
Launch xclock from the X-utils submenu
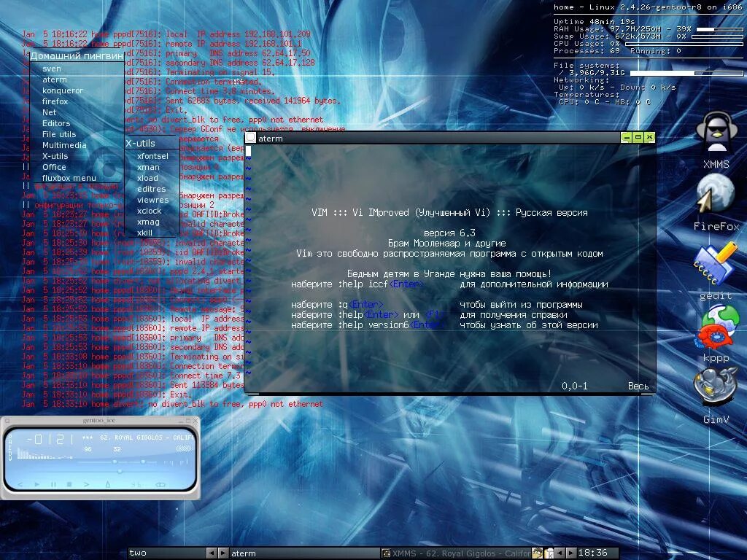(152, 211)
